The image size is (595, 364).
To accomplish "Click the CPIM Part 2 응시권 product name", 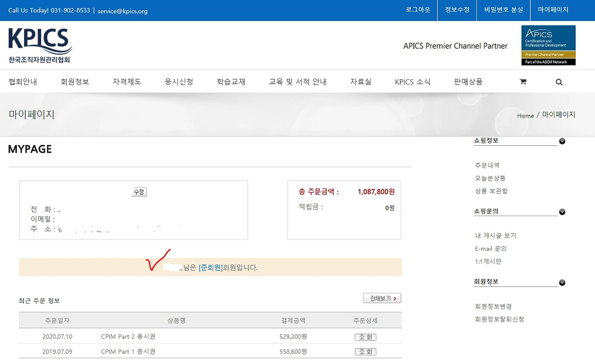I will [128, 337].
